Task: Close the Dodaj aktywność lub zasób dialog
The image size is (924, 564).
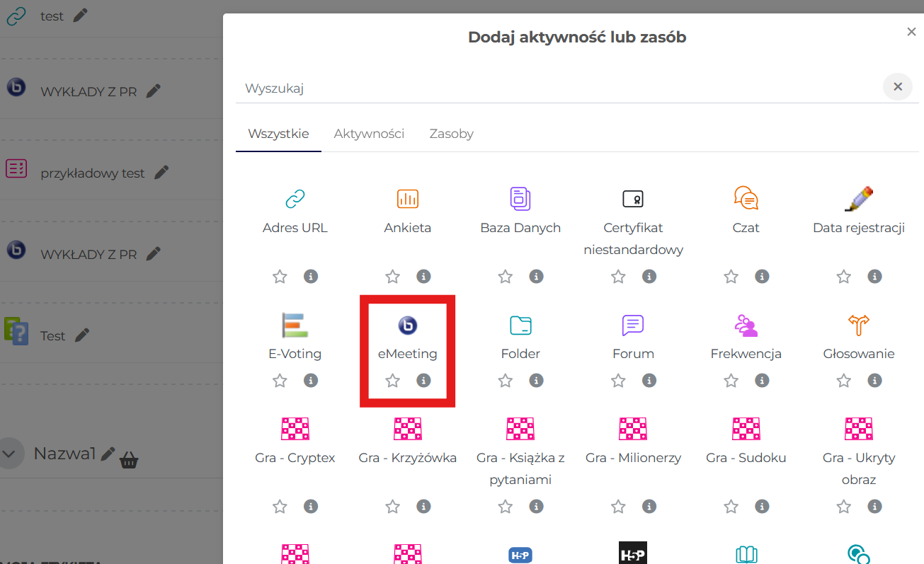Action: [911, 32]
